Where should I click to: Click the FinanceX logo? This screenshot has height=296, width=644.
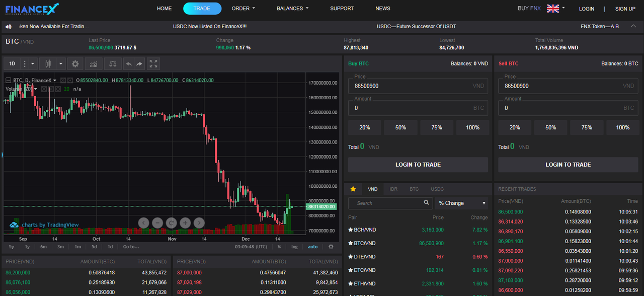click(32, 8)
